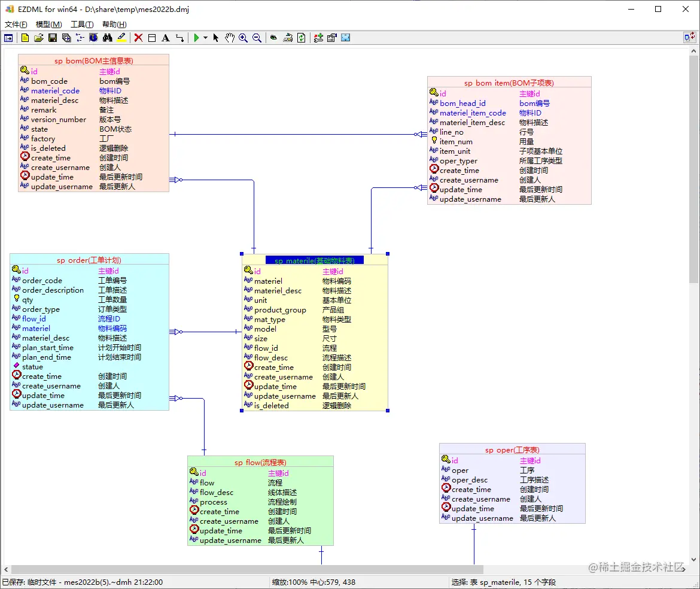Viewport: 700px width, 589px height.
Task: Click the overlapping windows toolbar icon
Action: click(x=66, y=38)
